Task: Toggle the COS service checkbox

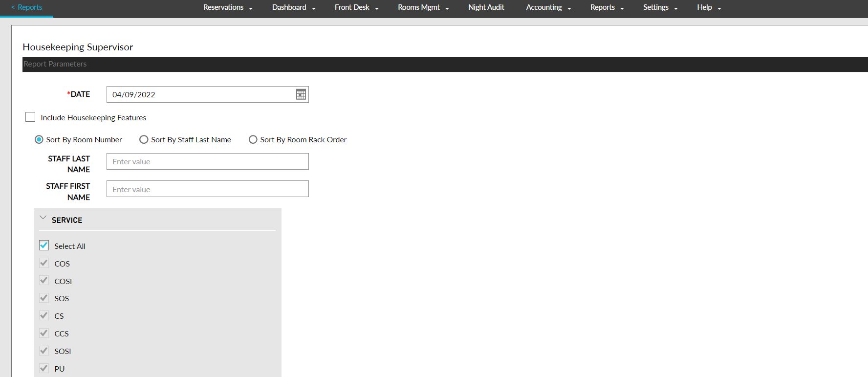Action: (44, 263)
